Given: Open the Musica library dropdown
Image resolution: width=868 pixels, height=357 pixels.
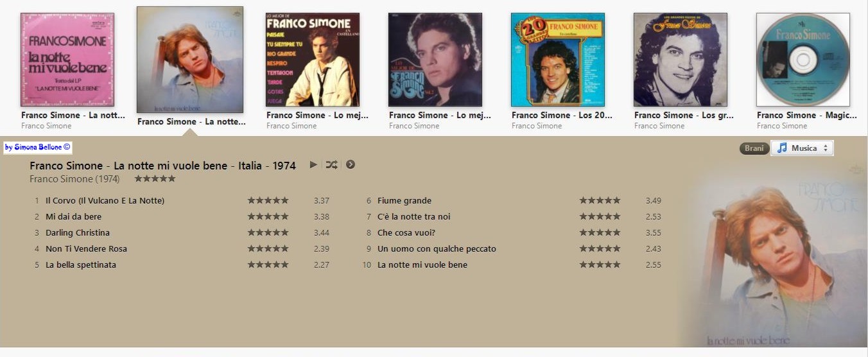Looking at the screenshot, I should (x=802, y=148).
